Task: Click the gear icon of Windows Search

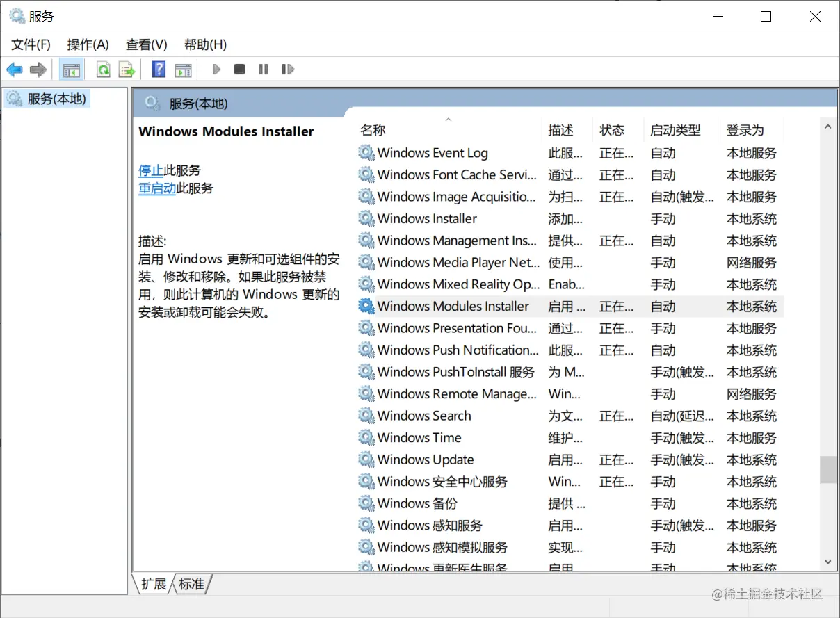Action: pos(366,416)
